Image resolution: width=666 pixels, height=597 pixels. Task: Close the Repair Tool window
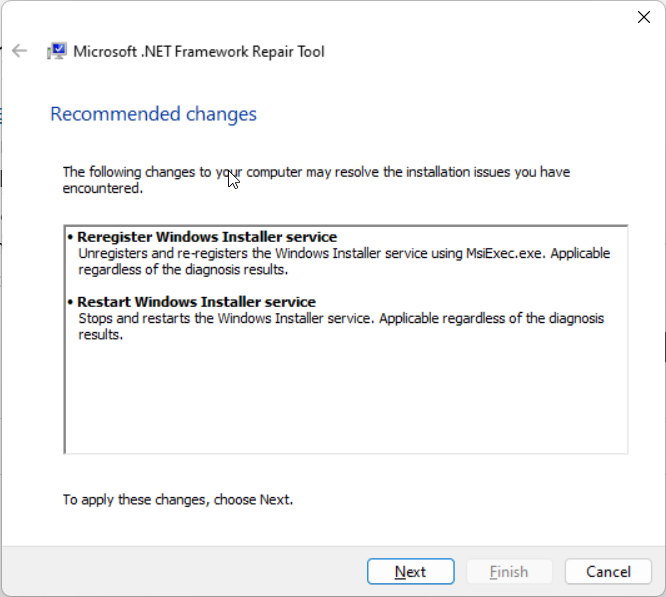point(644,17)
